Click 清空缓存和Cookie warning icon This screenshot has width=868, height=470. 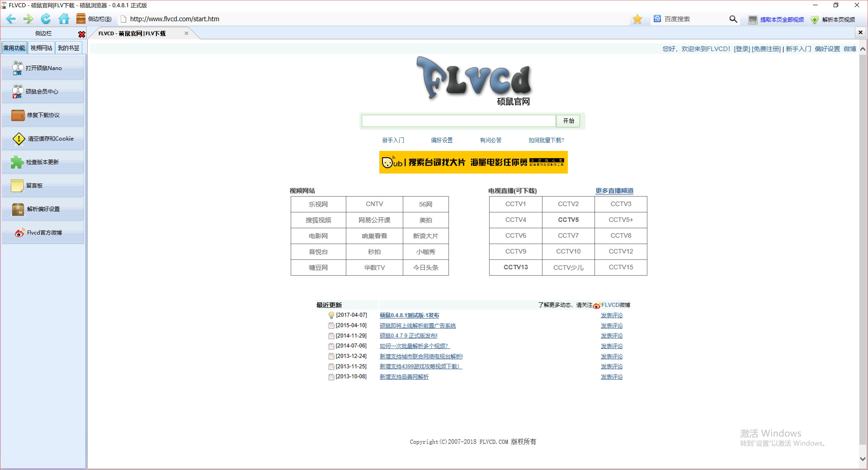point(19,139)
